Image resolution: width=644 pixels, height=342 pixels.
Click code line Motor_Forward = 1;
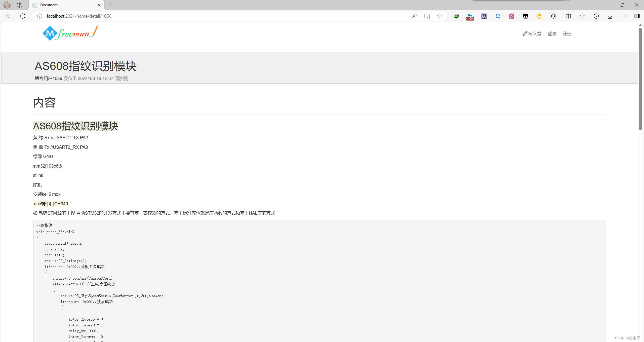(87, 325)
